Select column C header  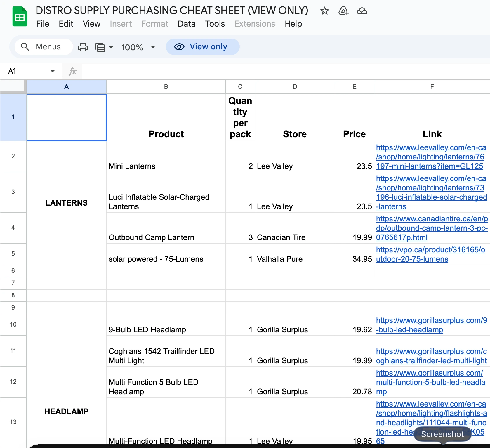coord(240,87)
